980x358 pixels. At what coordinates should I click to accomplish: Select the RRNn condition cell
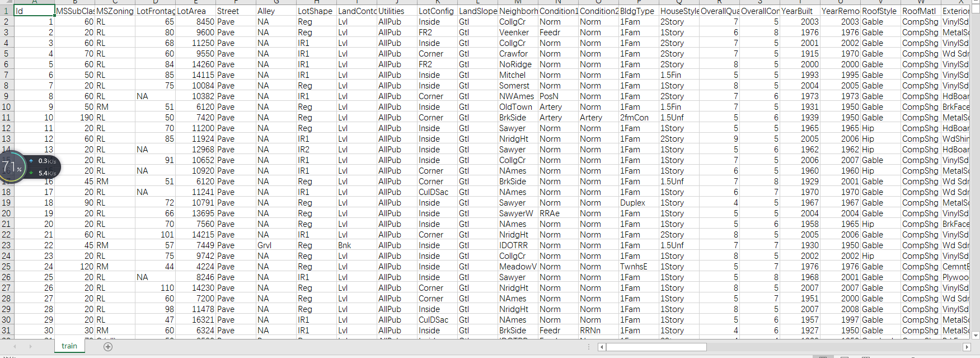(x=598, y=331)
